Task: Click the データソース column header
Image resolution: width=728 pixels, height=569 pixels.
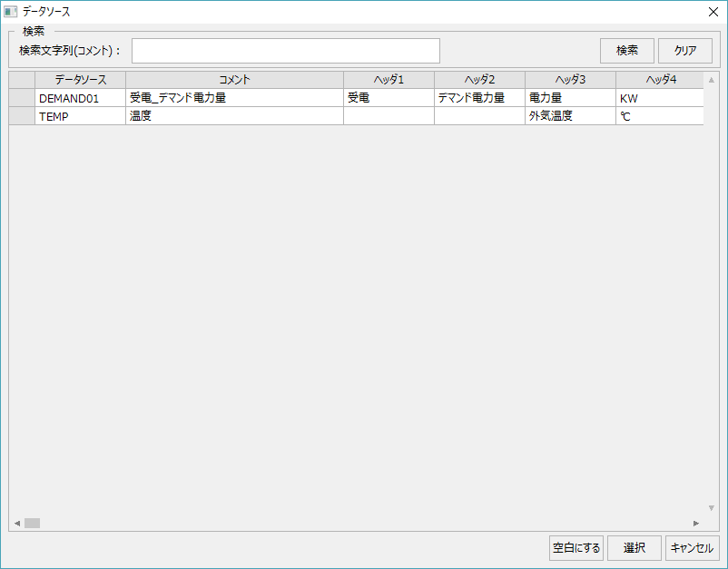Action: pos(79,79)
